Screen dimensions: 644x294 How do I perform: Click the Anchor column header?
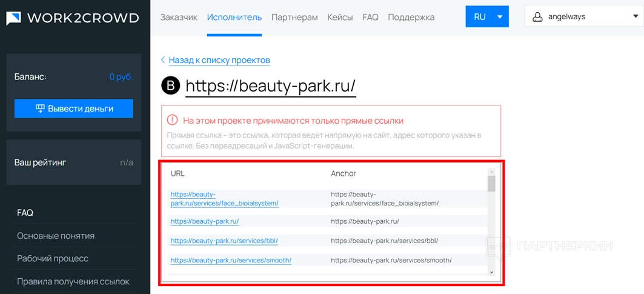click(344, 173)
